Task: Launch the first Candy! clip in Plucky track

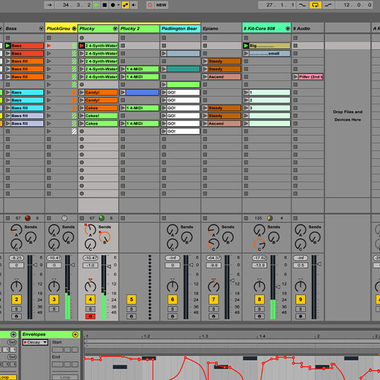Action: [82, 92]
